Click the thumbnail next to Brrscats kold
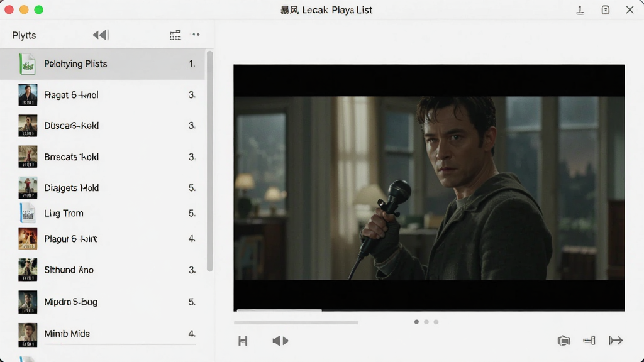The image size is (644, 362). pyautogui.click(x=28, y=156)
